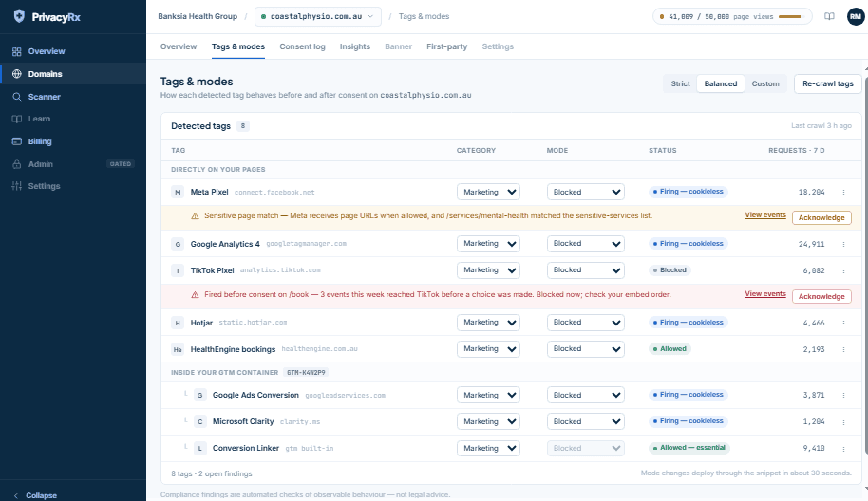Click the REQUESTS · 7 D column header

click(x=796, y=151)
